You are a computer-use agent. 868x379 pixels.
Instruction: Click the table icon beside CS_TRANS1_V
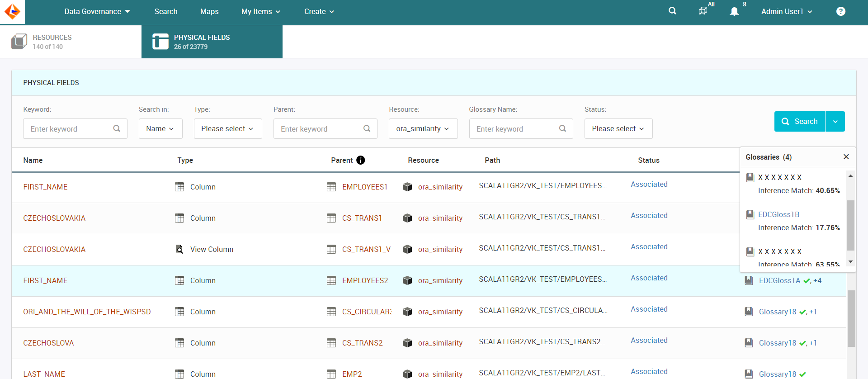[x=331, y=249]
